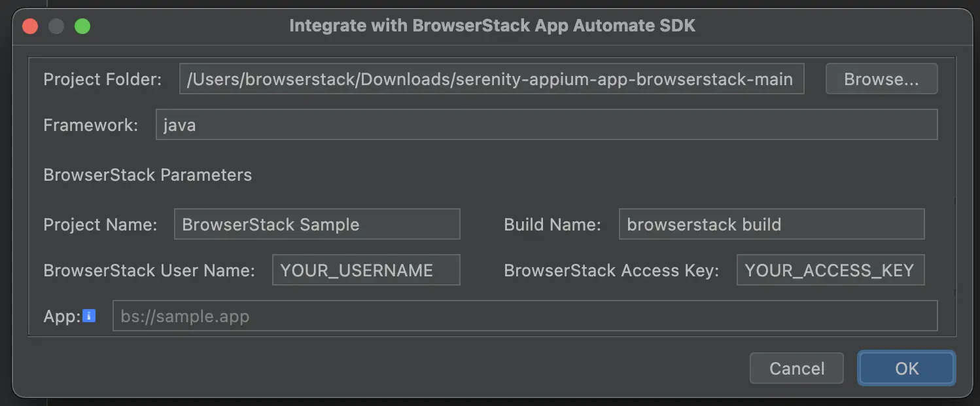Viewport: 980px width, 406px height.
Task: Click the YOUR_ACCESS_KEY field
Action: tap(830, 270)
